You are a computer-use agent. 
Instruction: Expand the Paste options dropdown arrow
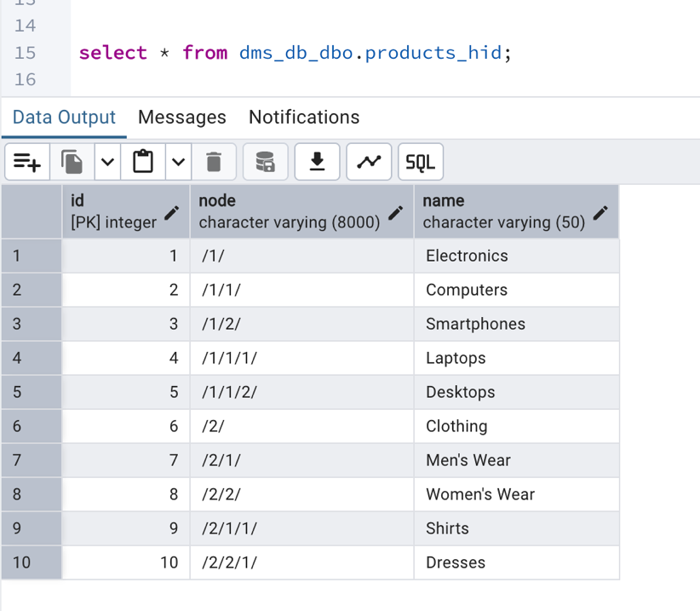click(x=178, y=162)
